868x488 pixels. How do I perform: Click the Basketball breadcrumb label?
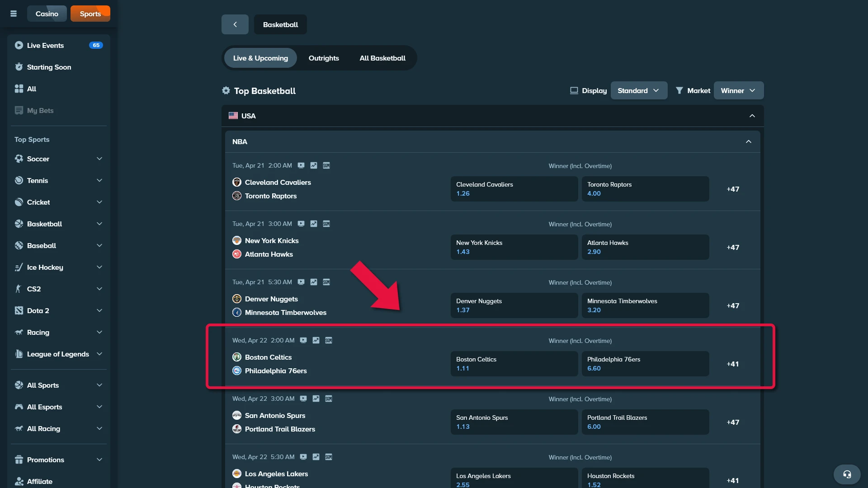[x=280, y=24]
